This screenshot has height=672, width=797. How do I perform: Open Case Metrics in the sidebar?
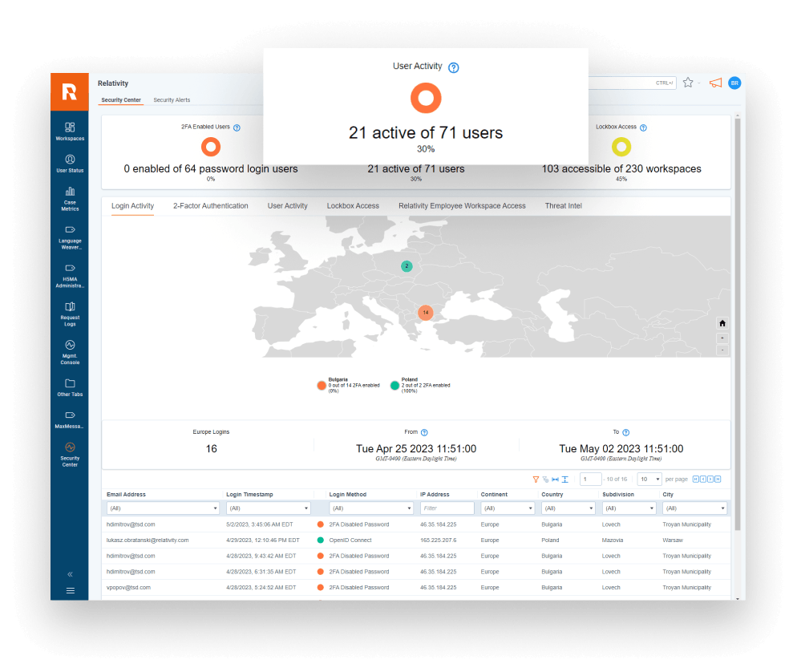pyautogui.click(x=70, y=198)
